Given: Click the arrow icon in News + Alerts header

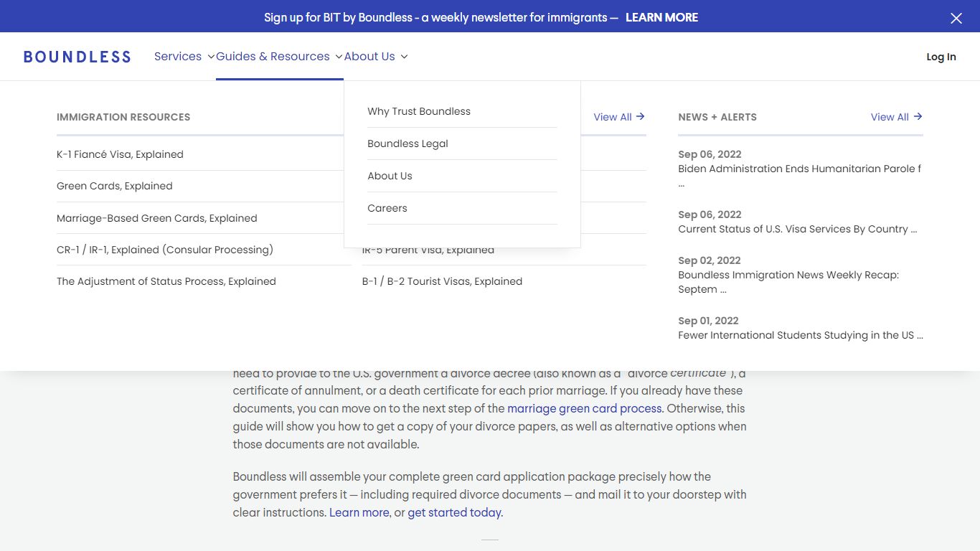Looking at the screenshot, I should click(x=918, y=116).
